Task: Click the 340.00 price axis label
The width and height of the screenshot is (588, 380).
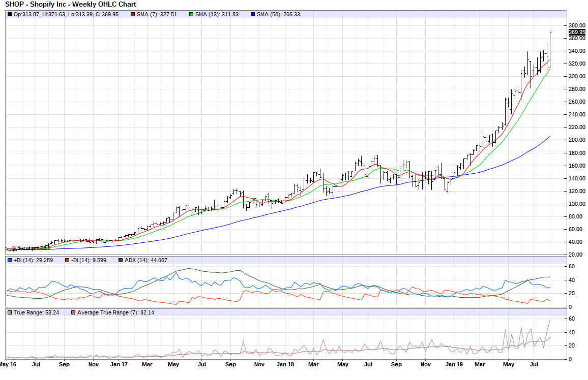Action: pos(577,51)
